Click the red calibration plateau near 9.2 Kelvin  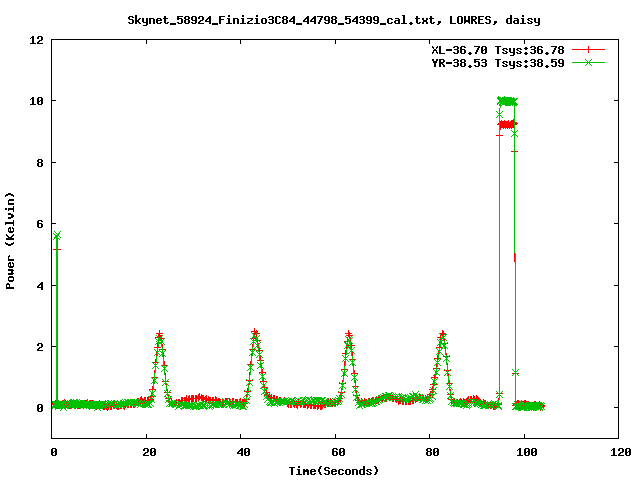507,124
